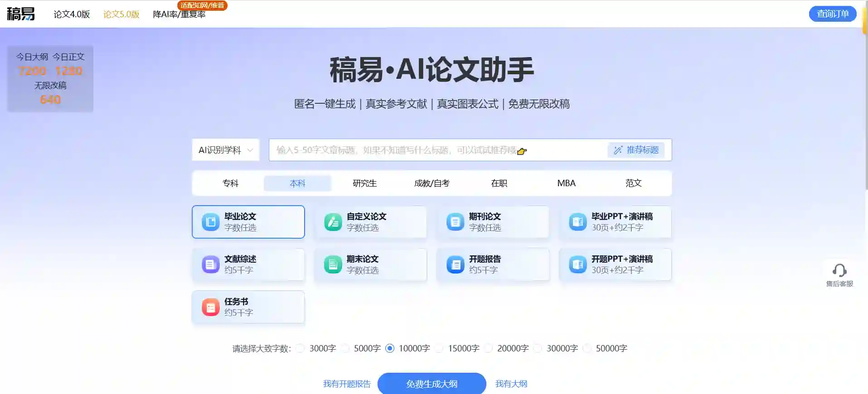868x394 pixels.
Task: Click the 期末论文 green icon
Action: pyautogui.click(x=333, y=264)
